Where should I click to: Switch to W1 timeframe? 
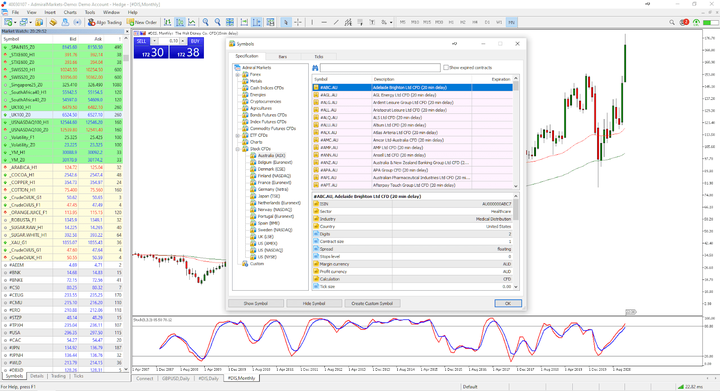pyautogui.click(x=499, y=22)
